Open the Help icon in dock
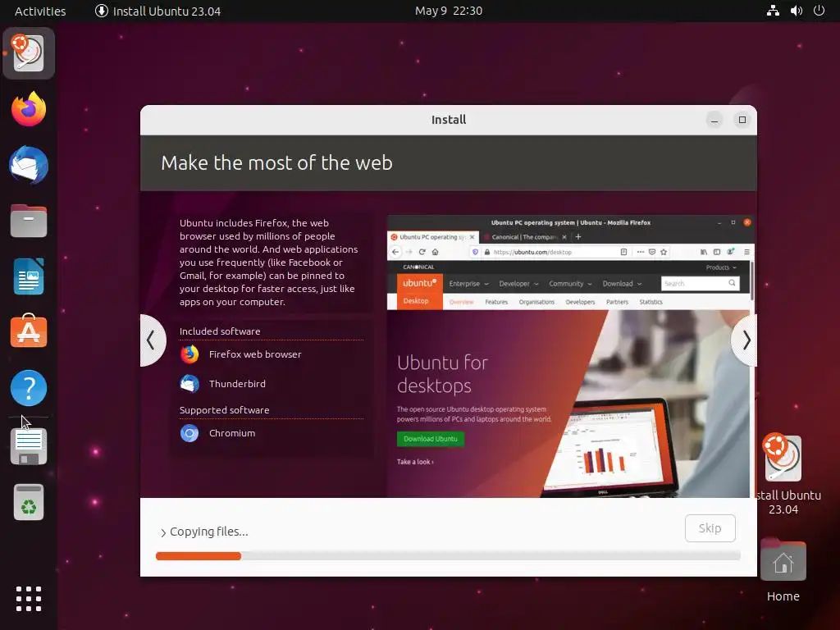The width and height of the screenshot is (840, 630). click(x=29, y=387)
